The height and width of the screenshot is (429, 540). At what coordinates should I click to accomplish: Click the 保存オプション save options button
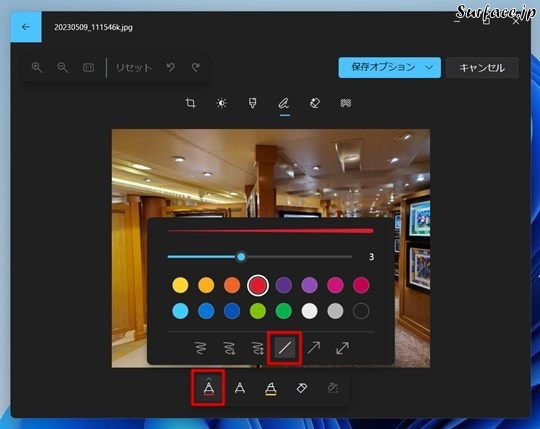(x=390, y=67)
